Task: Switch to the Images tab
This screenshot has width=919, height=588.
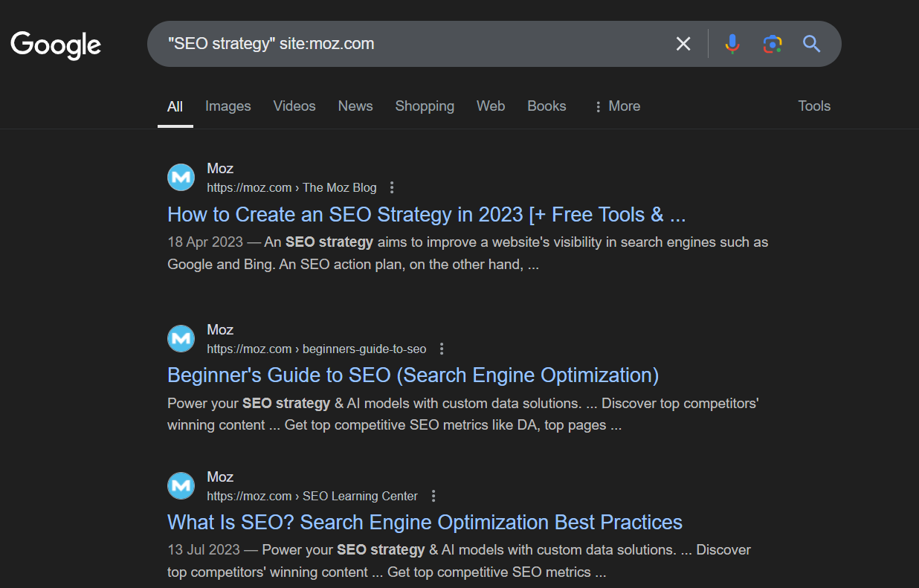Action: pyautogui.click(x=228, y=106)
